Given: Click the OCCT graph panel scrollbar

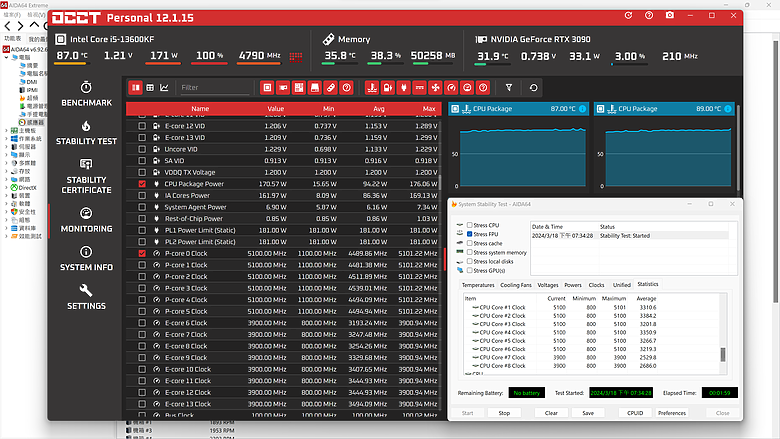Looking at the screenshot, I should pos(738,148).
